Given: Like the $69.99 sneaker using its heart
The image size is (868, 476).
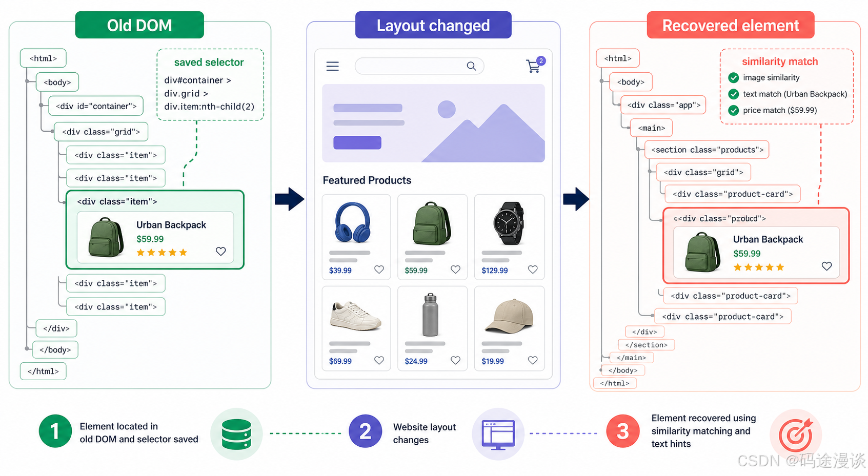Looking at the screenshot, I should pyautogui.click(x=379, y=360).
